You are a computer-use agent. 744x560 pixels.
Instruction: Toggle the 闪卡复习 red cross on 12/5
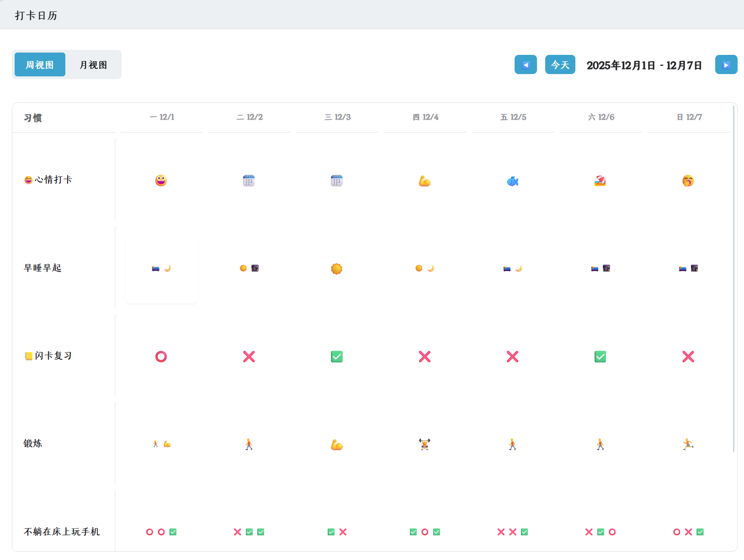pos(512,357)
